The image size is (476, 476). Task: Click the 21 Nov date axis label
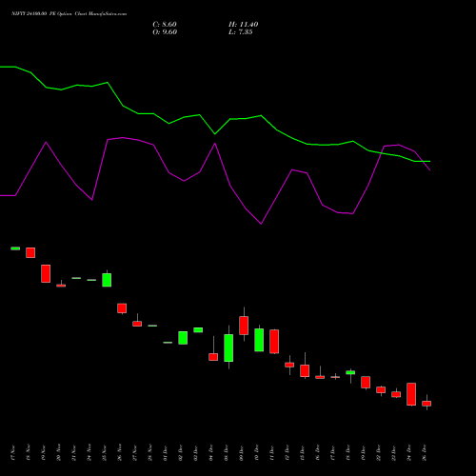[74, 452]
